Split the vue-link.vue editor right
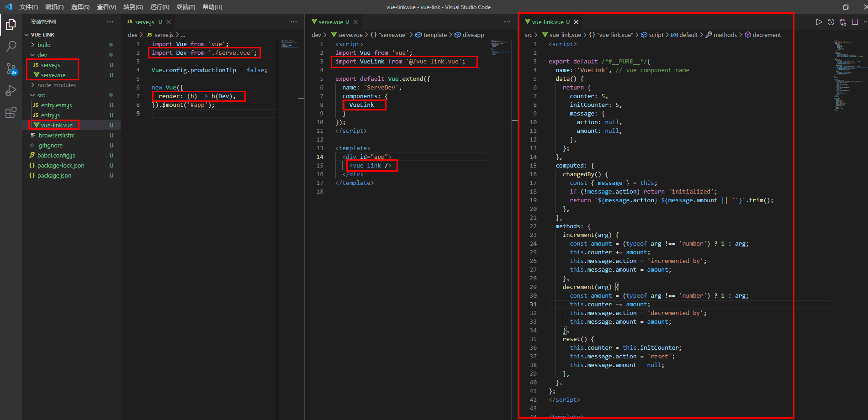 tap(855, 22)
